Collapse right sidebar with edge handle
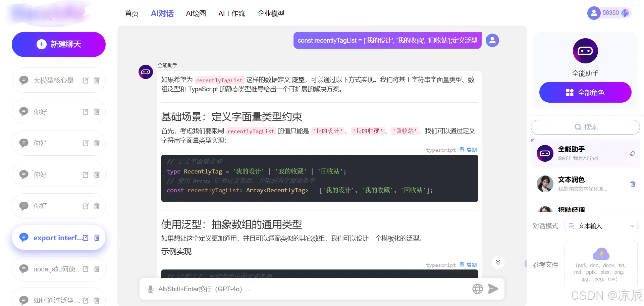Viewport: 644px width, 306px height. coord(526,264)
